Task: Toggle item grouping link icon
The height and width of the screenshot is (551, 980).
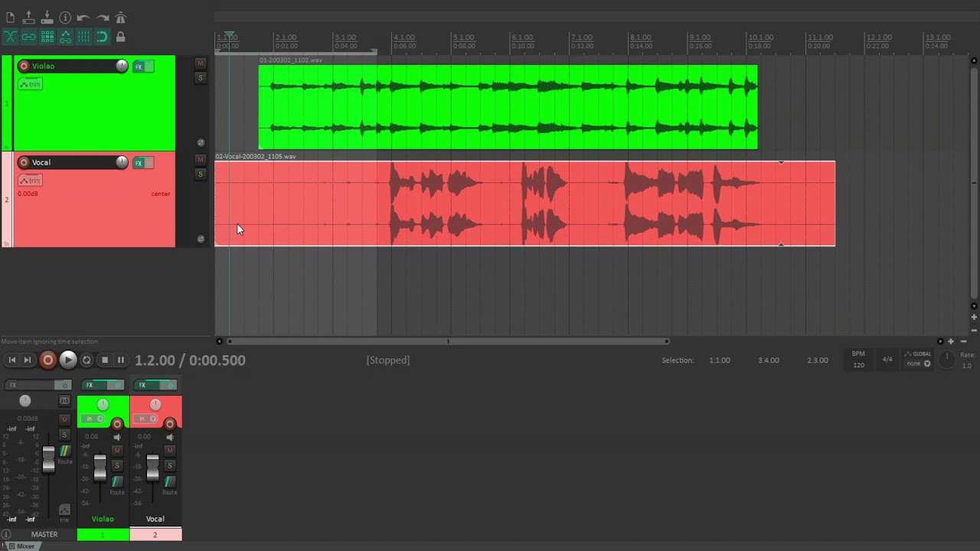Action: tap(28, 37)
